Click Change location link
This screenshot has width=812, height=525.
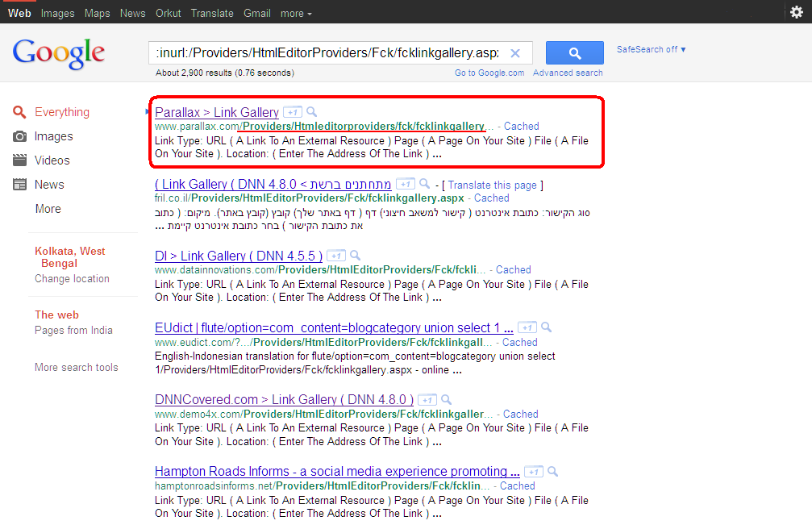point(72,278)
